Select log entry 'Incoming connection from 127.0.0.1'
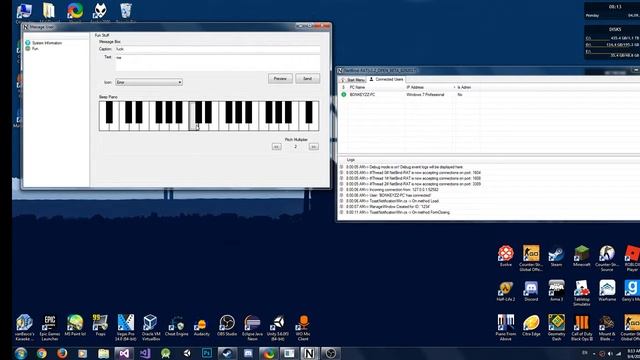The width and height of the screenshot is (640, 360). point(392,190)
